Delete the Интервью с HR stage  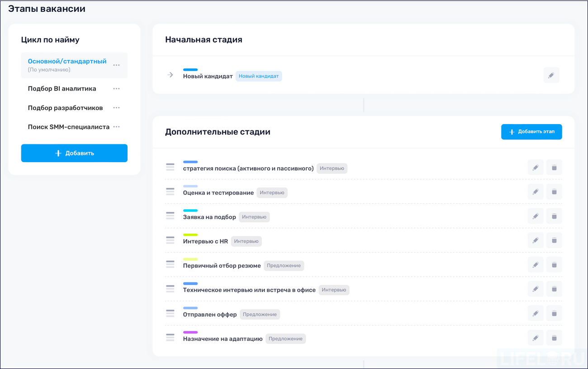[x=554, y=240]
